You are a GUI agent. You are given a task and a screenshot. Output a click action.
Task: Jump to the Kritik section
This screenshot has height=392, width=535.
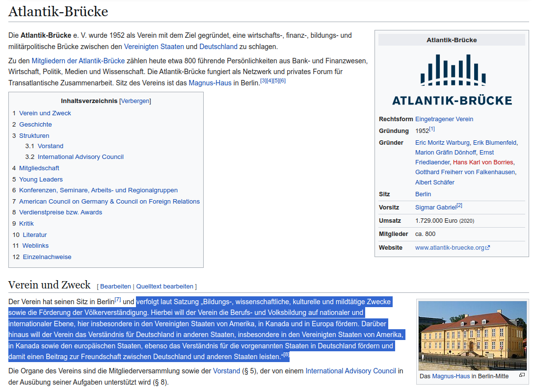27,224
